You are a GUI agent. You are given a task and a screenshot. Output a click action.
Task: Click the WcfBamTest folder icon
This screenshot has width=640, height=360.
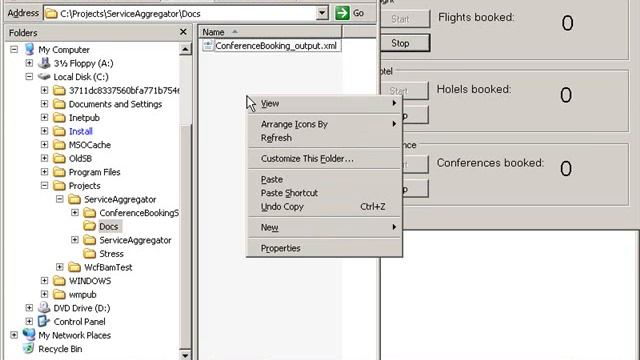[74, 267]
